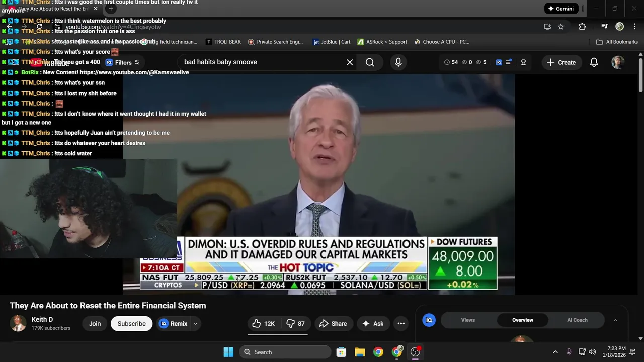Open the JetBlue | Cart bookmark

332,42
